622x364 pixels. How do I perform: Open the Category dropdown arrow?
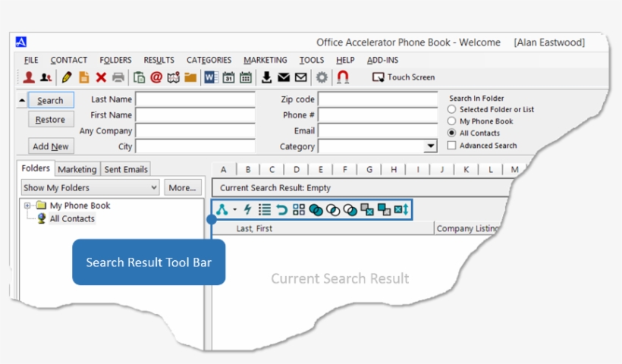[x=430, y=146]
